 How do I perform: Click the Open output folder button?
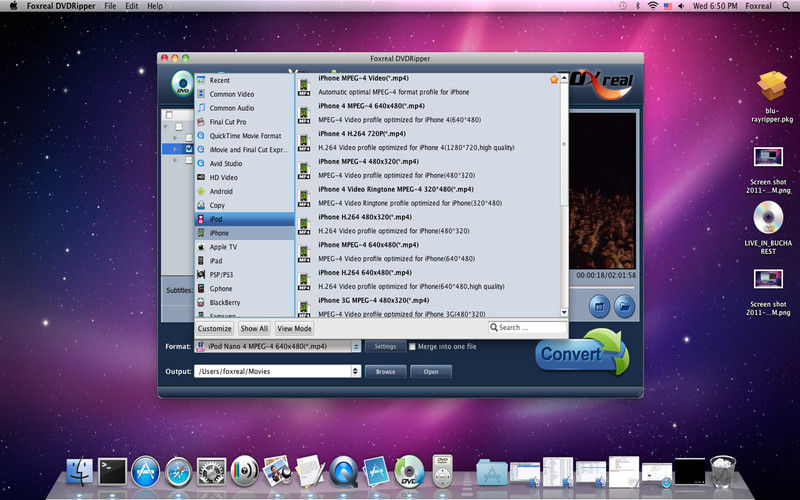tap(431, 371)
